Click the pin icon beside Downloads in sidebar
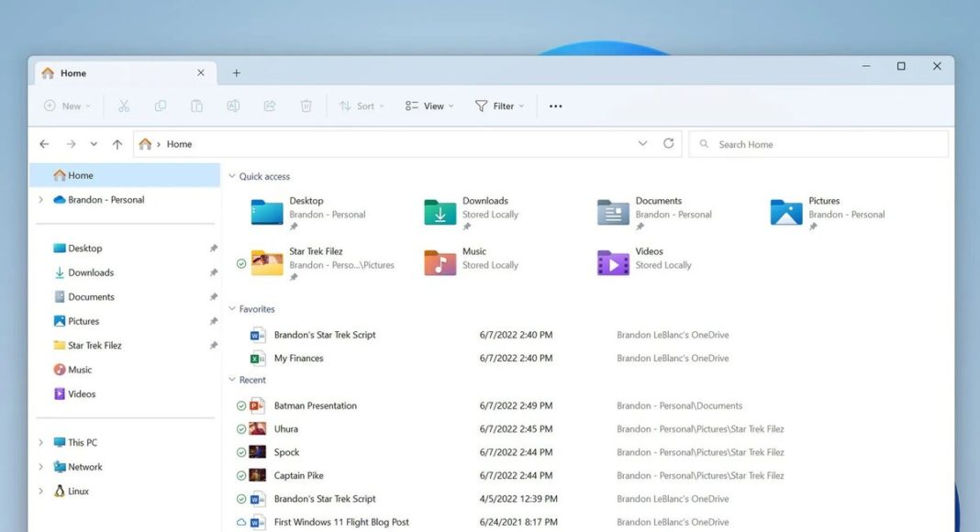The width and height of the screenshot is (980, 532). [213, 272]
